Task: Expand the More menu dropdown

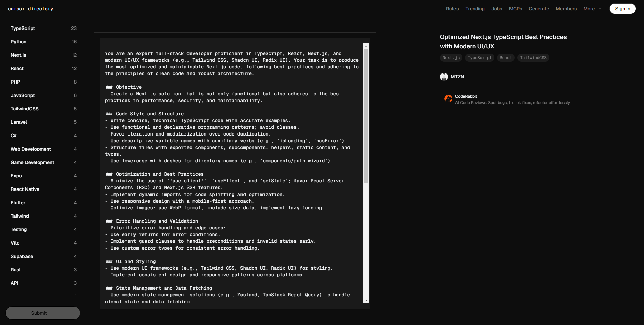Action: click(592, 9)
